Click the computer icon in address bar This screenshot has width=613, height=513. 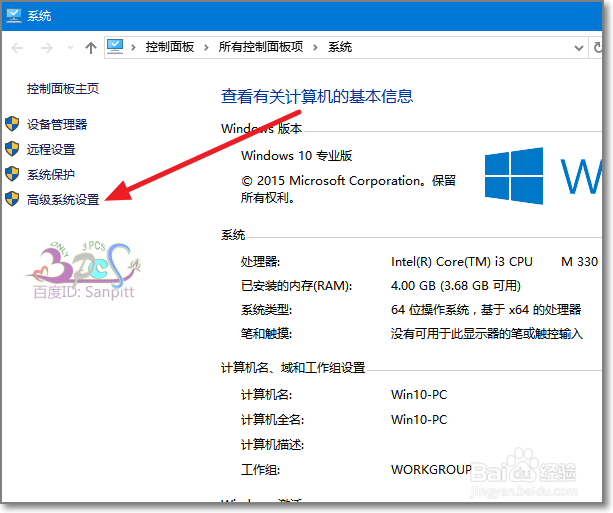[x=115, y=47]
